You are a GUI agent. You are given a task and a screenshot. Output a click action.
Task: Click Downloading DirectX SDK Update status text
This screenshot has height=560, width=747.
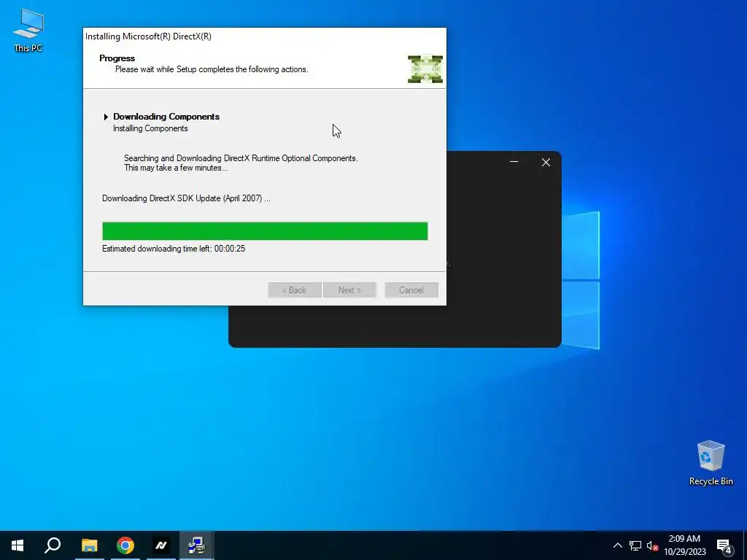click(x=186, y=198)
